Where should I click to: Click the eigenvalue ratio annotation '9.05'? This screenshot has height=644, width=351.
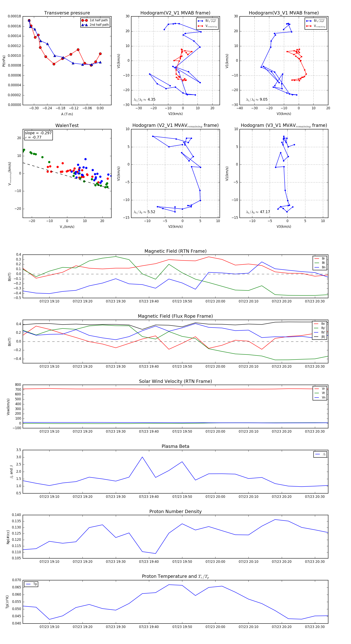[257, 100]
